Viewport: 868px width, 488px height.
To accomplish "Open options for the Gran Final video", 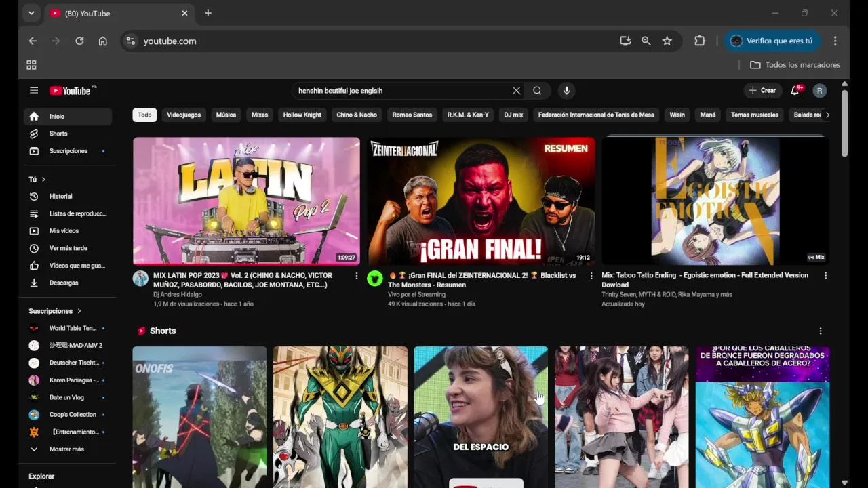I will [x=591, y=276].
